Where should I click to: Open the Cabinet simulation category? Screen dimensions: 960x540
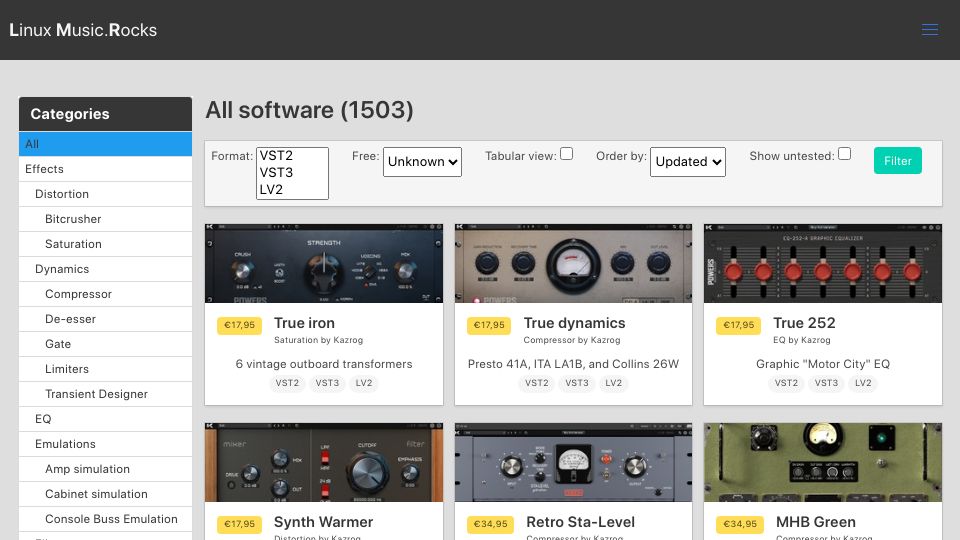(105, 494)
